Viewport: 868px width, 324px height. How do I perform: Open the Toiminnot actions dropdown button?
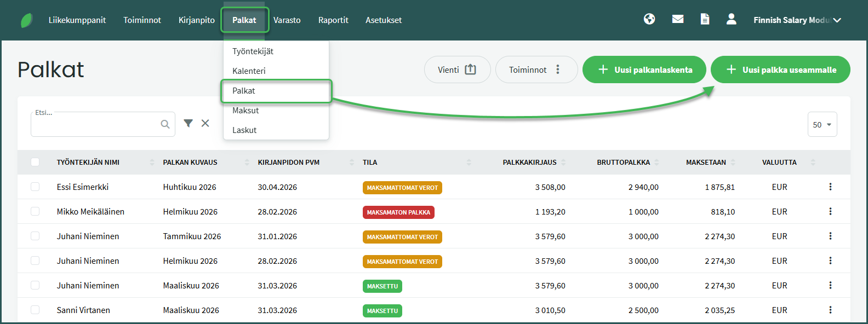[536, 70]
